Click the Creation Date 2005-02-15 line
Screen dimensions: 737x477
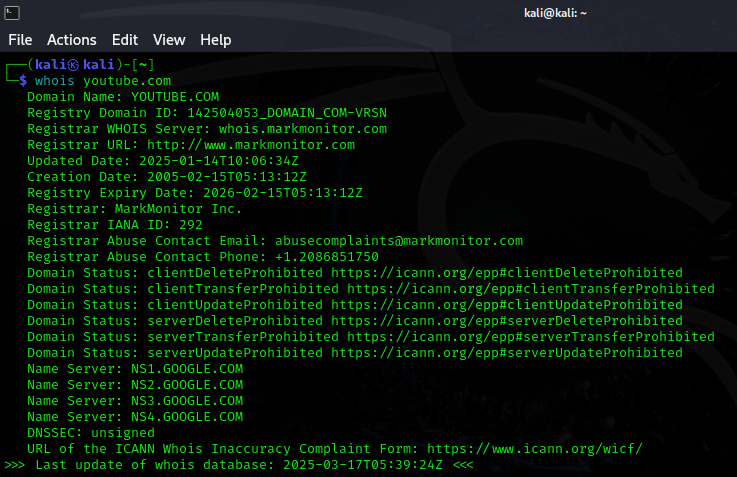pos(167,177)
